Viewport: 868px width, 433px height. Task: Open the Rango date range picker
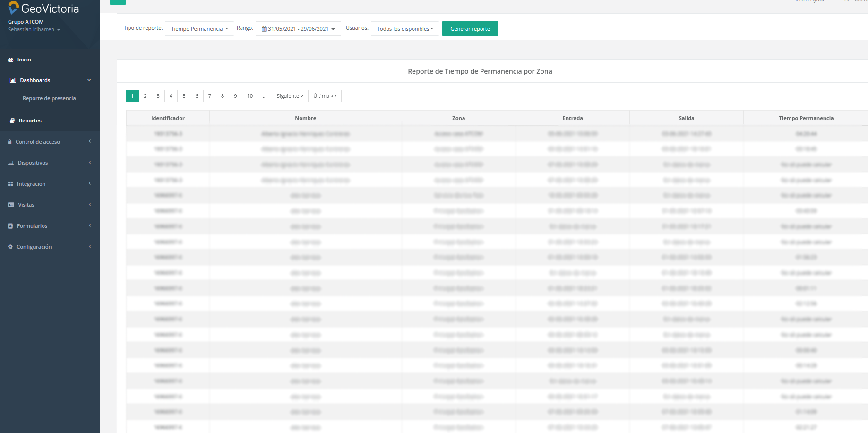pyautogui.click(x=298, y=29)
